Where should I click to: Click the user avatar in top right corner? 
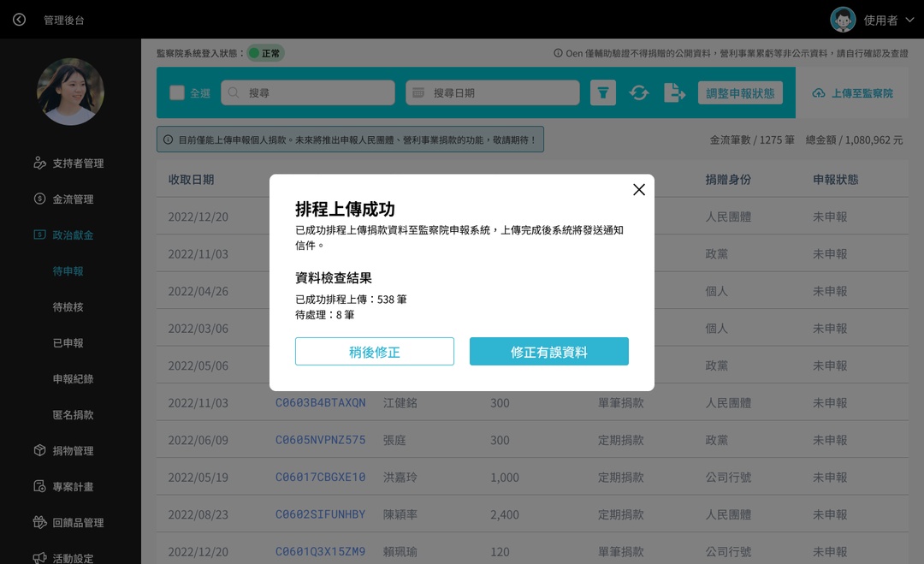pos(843,18)
